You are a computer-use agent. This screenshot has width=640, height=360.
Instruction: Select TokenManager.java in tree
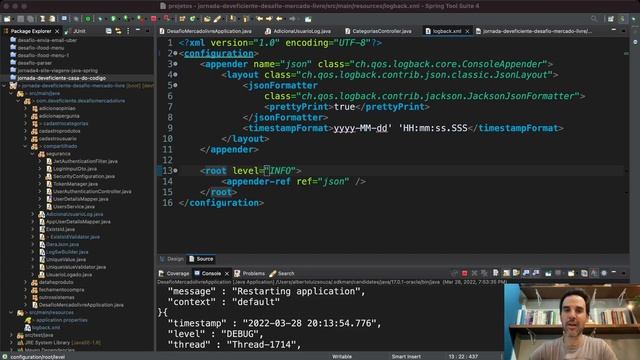tap(75, 184)
